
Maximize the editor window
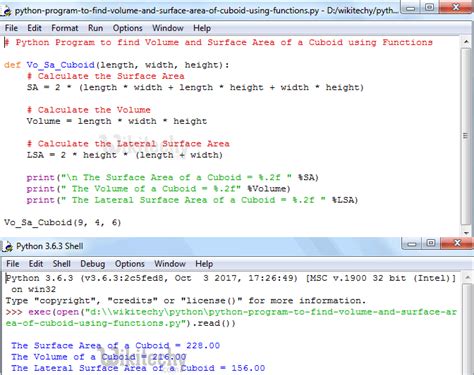click(430, 8)
